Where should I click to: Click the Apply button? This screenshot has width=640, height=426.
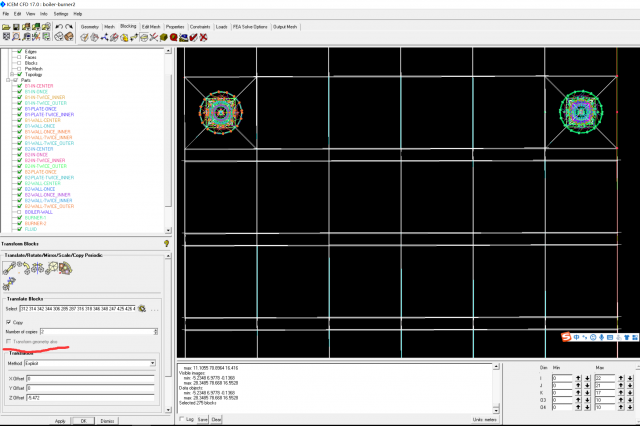point(60,421)
